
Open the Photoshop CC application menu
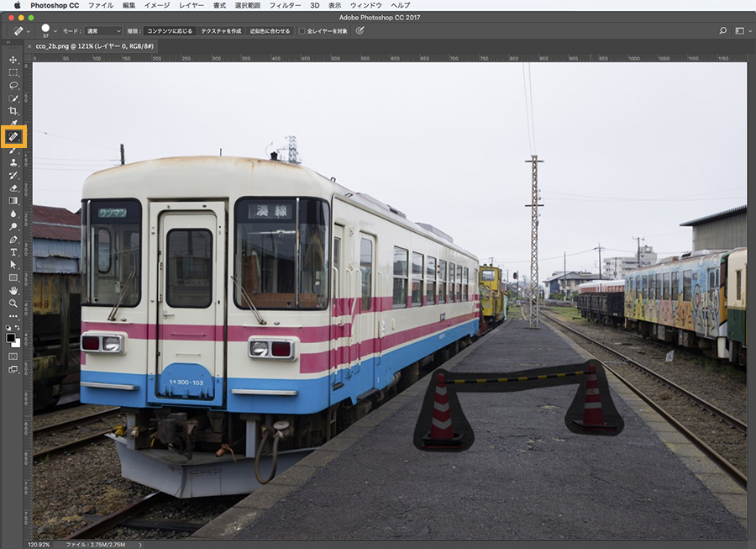[x=55, y=5]
